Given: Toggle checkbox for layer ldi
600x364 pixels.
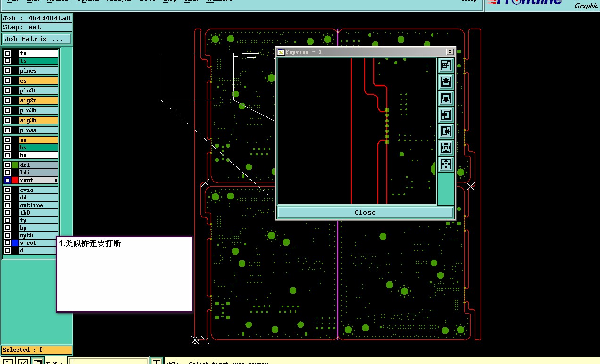Looking at the screenshot, I should click(8, 173).
